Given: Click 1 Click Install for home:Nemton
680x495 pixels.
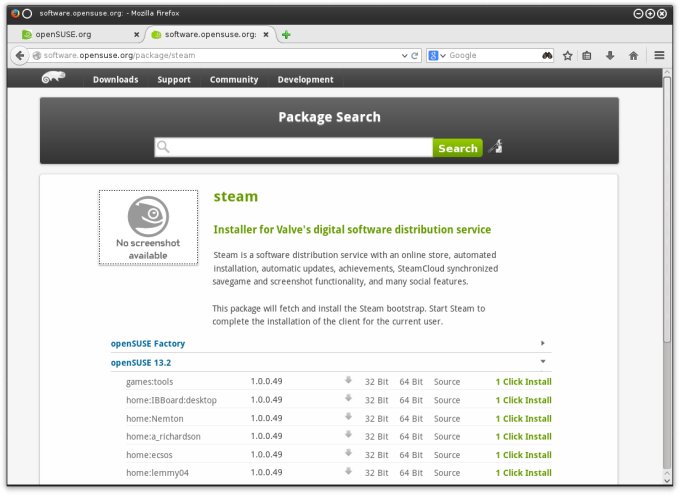Looking at the screenshot, I should pos(523,419).
